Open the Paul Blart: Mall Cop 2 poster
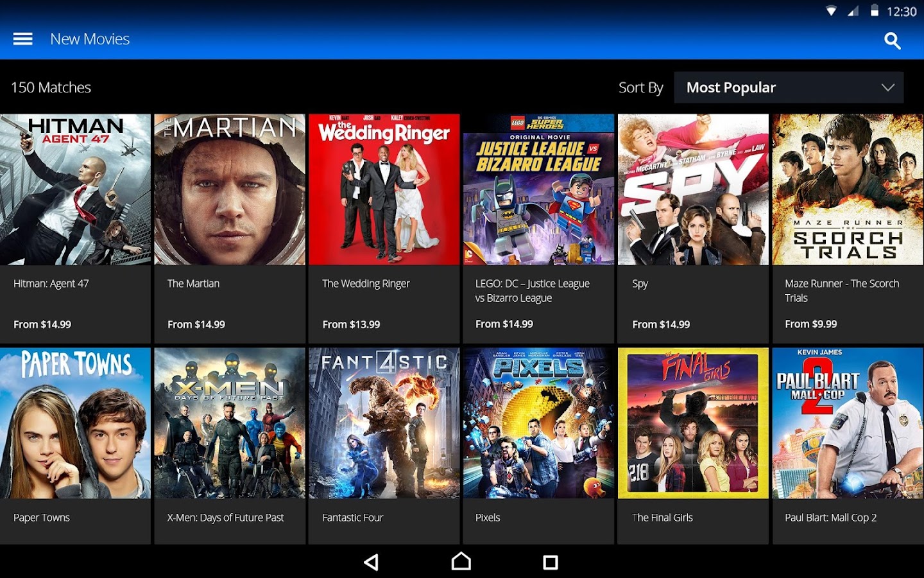Viewport: 924px width, 578px height. click(x=848, y=423)
